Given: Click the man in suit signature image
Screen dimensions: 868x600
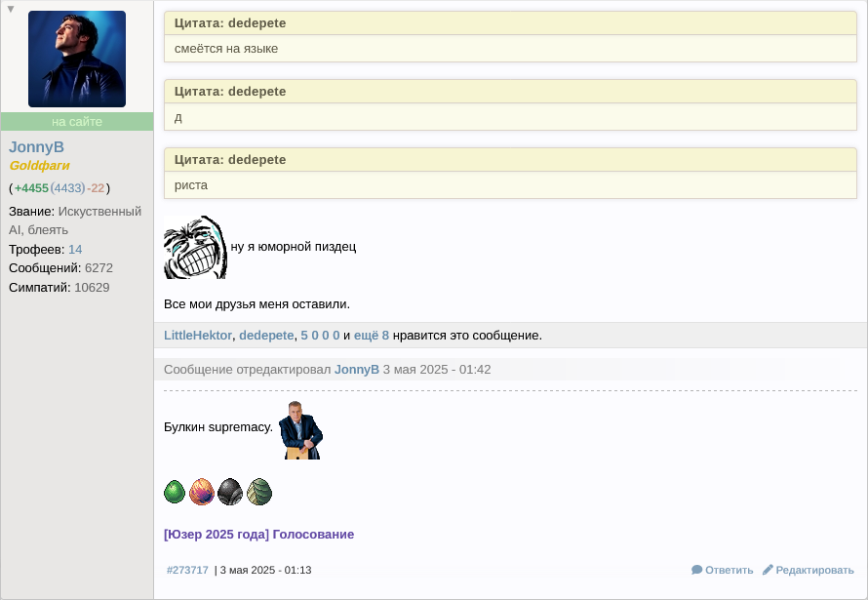Looking at the screenshot, I should [300, 430].
